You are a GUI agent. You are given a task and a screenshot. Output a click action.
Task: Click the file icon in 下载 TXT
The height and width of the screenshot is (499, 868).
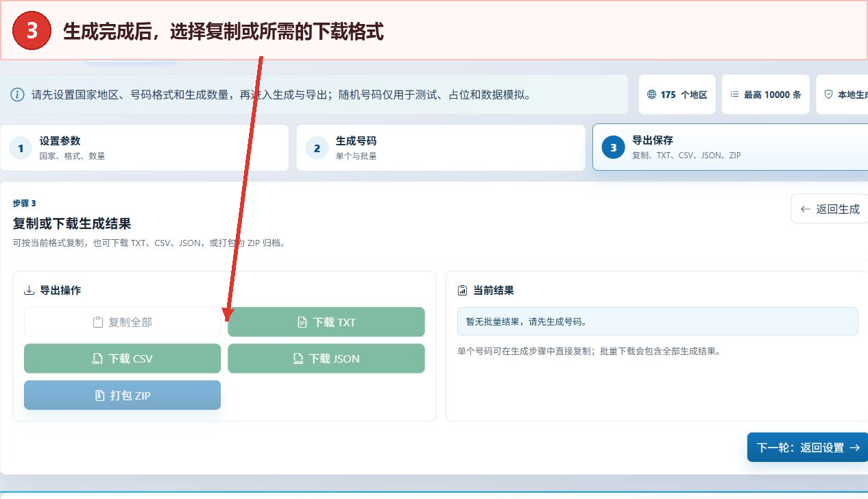302,322
